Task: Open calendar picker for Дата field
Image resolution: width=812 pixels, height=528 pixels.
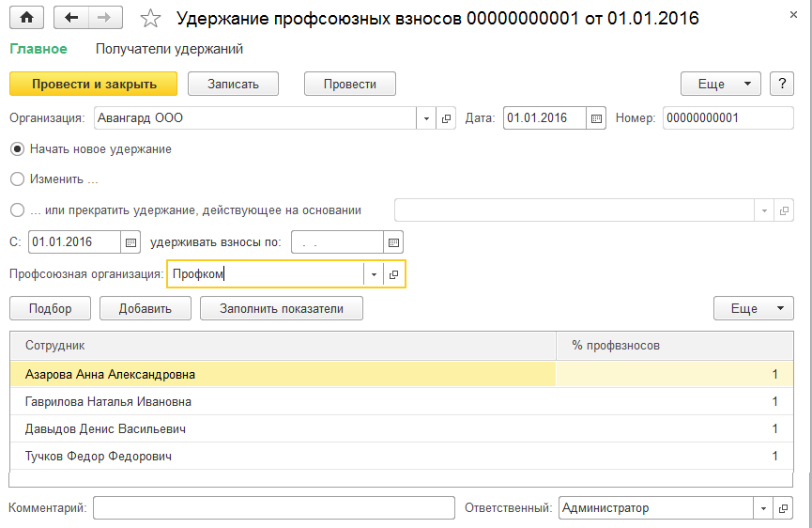Action: tap(596, 118)
